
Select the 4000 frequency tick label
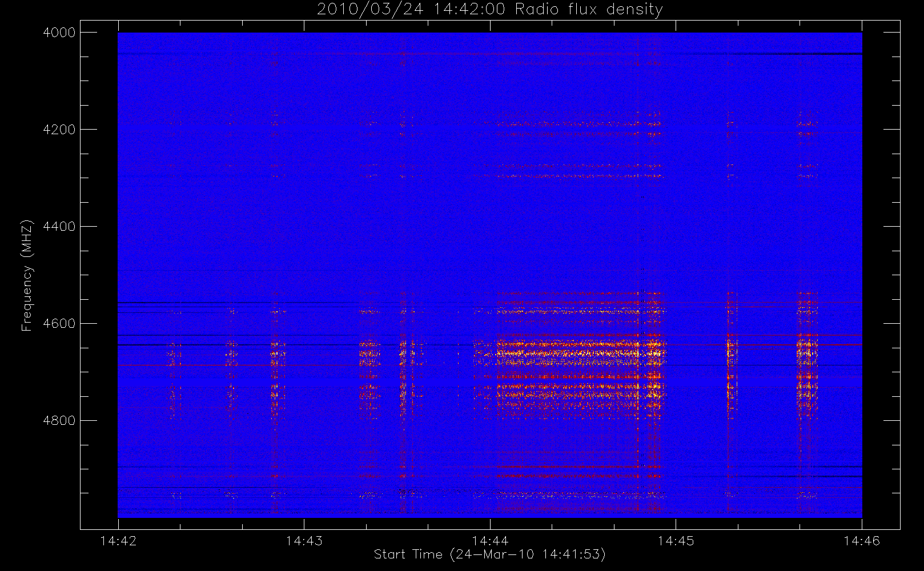tap(59, 33)
